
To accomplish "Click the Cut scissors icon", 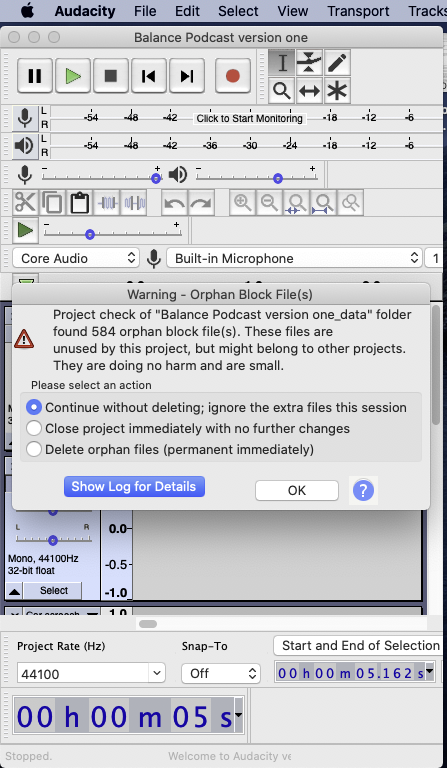I will 25,202.
